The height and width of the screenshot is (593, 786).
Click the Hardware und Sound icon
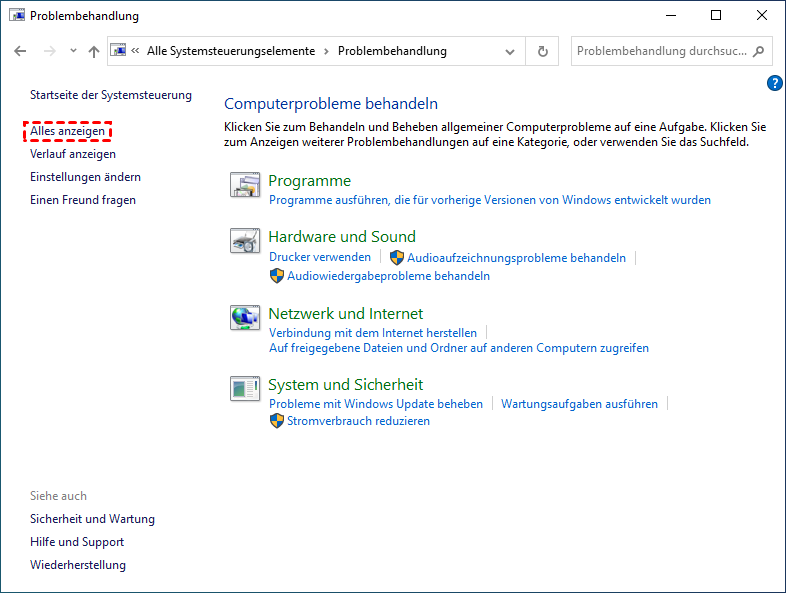pyautogui.click(x=245, y=241)
